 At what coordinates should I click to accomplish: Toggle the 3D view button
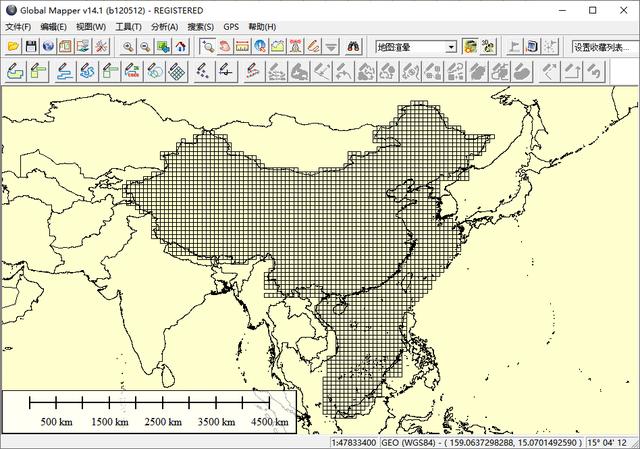[487, 47]
